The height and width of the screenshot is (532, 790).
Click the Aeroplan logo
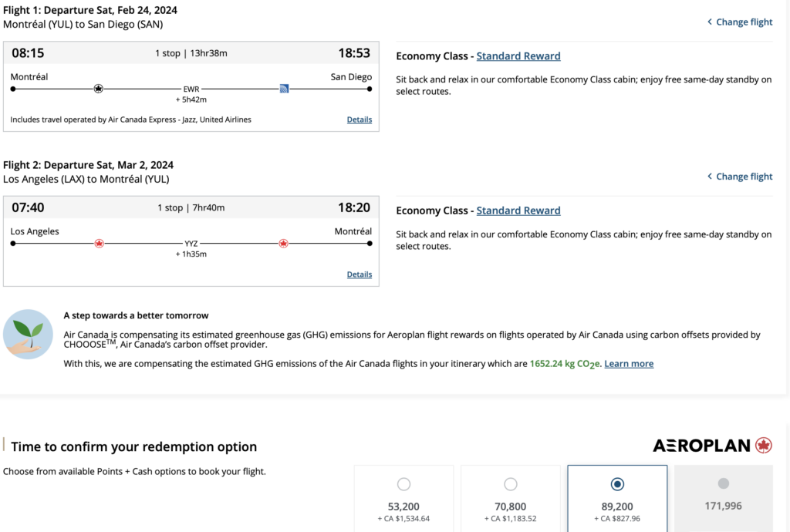click(x=712, y=446)
